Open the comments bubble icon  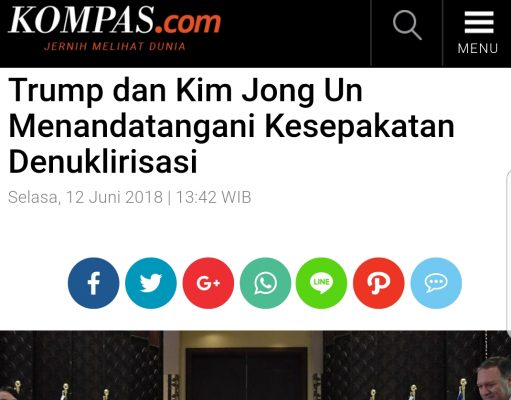[x=436, y=283]
